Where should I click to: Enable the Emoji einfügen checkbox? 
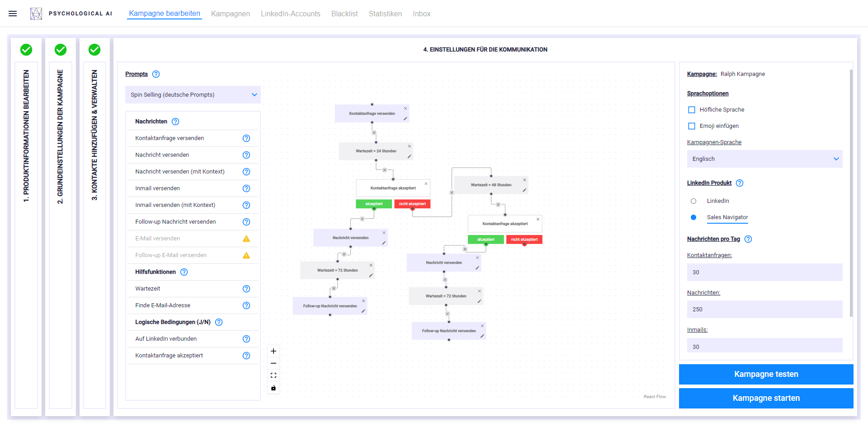click(x=692, y=126)
